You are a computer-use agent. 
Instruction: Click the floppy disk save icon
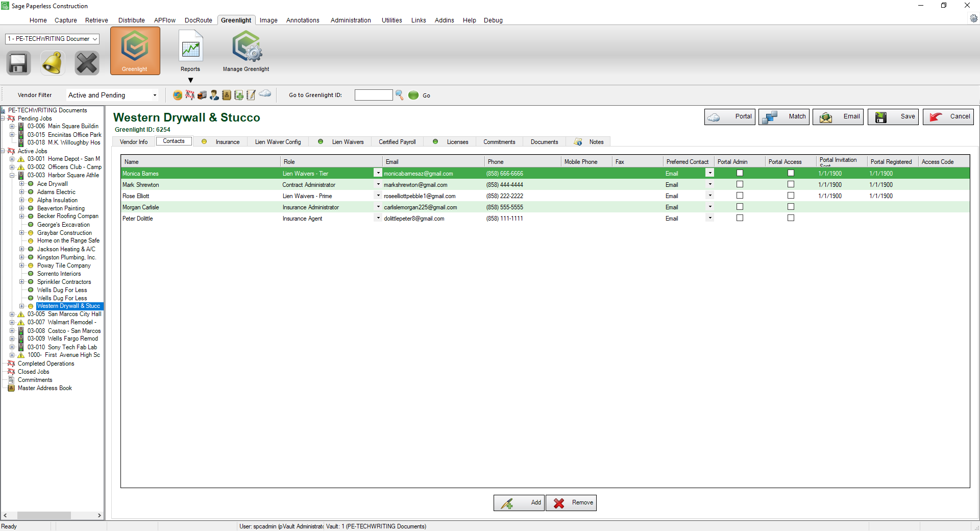(x=18, y=63)
